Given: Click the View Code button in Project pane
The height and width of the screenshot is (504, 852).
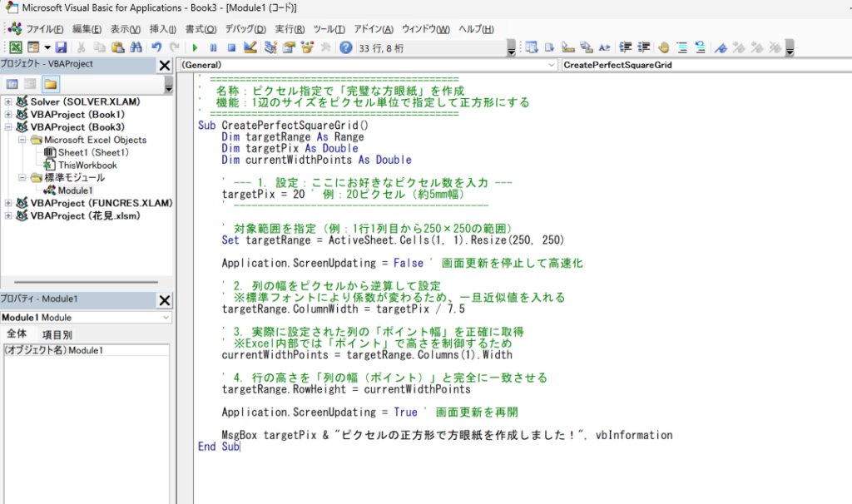Looking at the screenshot, I should [x=12, y=84].
